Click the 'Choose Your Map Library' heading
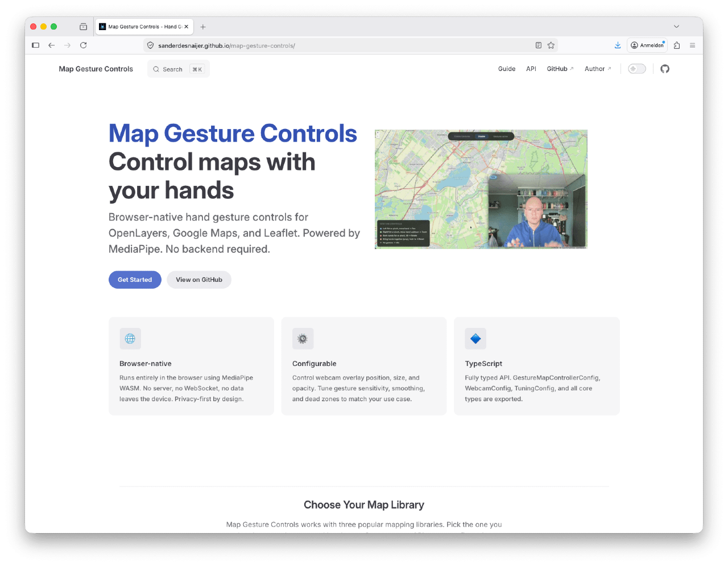The height and width of the screenshot is (566, 728). click(x=364, y=505)
